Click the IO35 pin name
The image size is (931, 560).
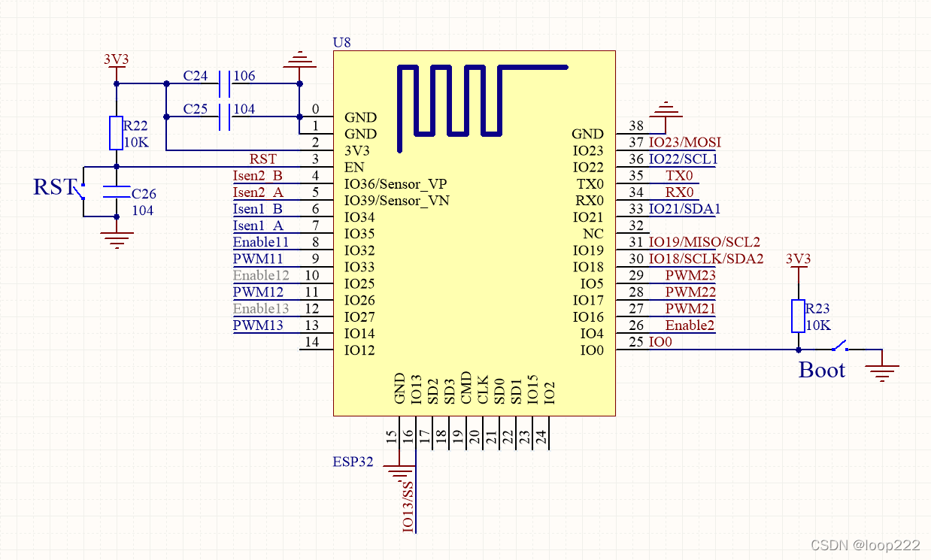(x=359, y=234)
